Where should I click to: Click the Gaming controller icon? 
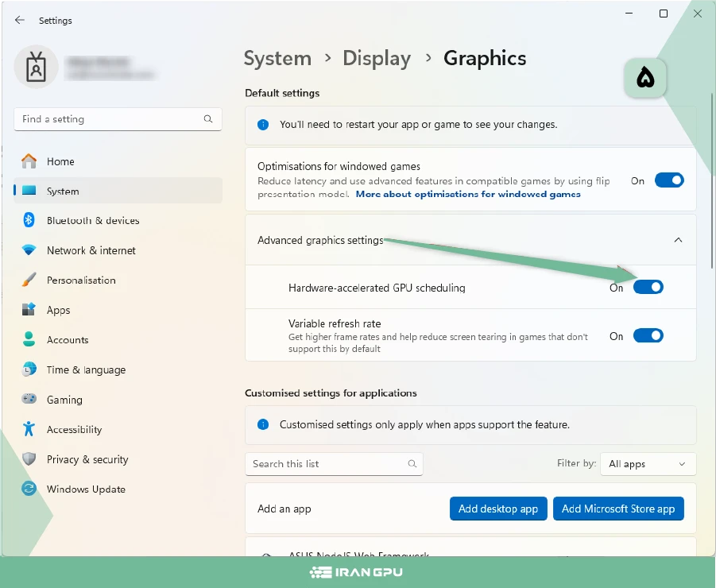click(29, 400)
